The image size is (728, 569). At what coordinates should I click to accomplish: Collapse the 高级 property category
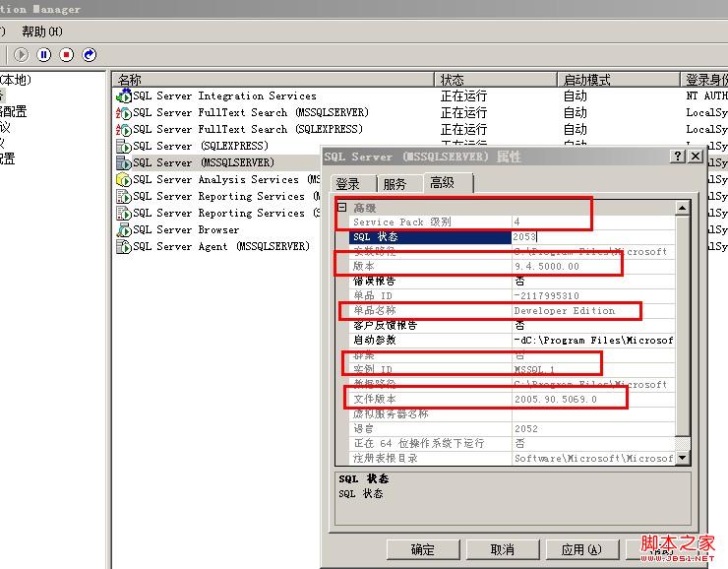pos(342,207)
